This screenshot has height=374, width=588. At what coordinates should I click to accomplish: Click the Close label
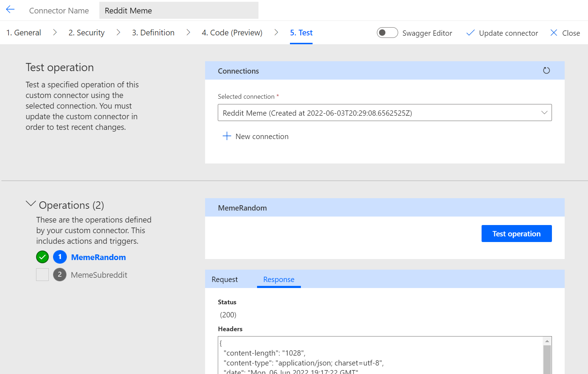point(571,33)
